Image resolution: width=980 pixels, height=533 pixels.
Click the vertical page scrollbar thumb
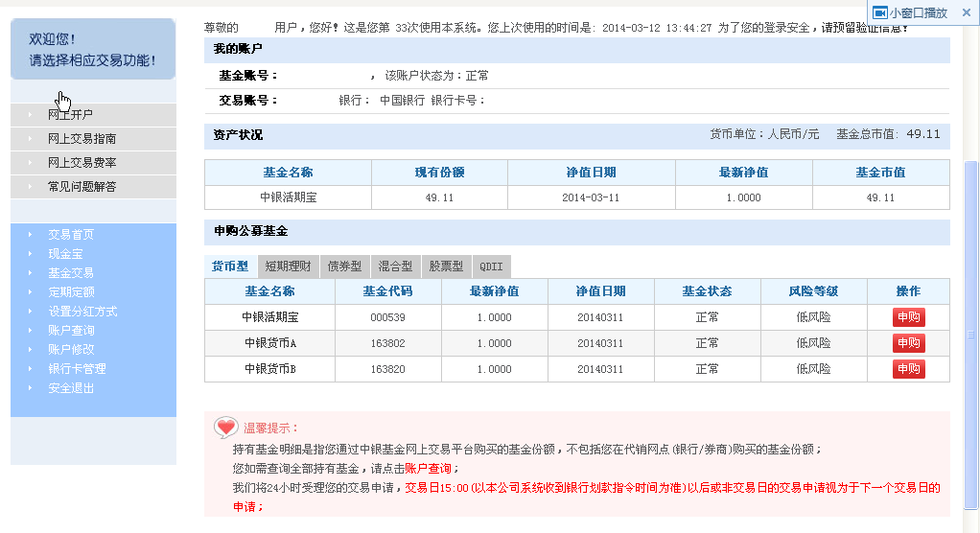[970, 336]
